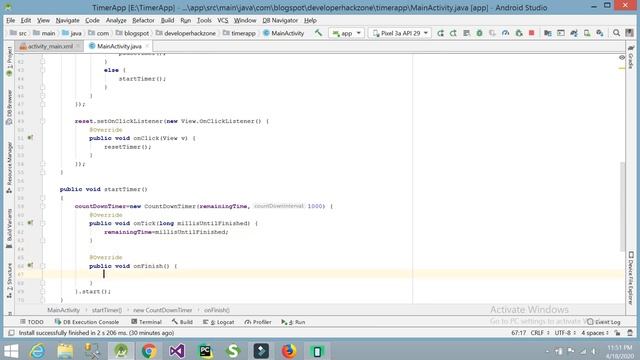Open Firefox from the Windows taskbar
640x360 pixels.
[x=289, y=351]
